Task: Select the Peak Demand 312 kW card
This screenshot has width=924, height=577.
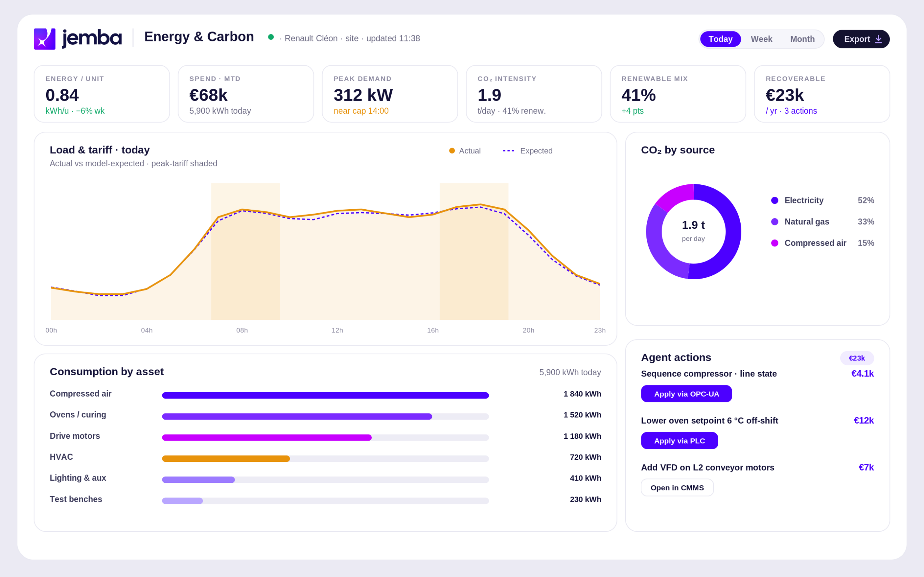Action: (x=390, y=94)
